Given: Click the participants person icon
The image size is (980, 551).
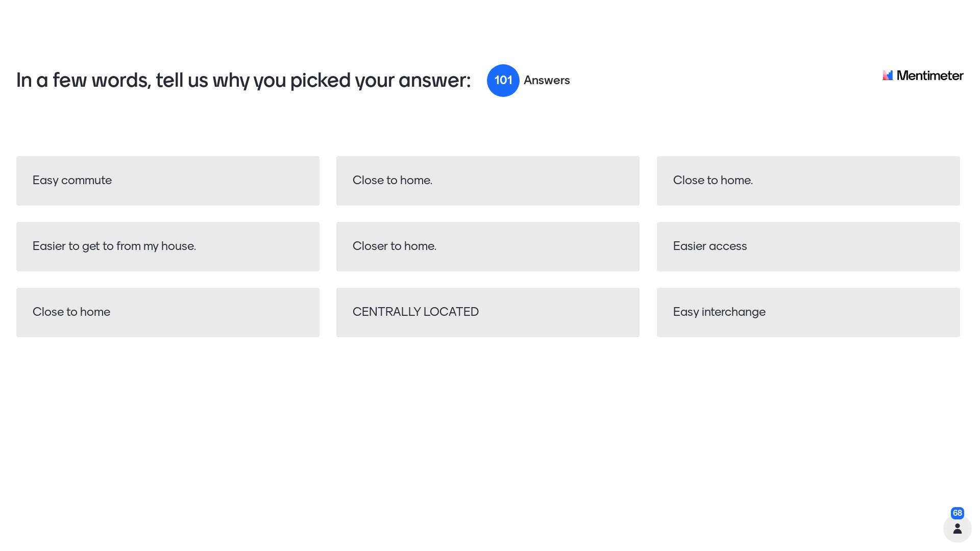Looking at the screenshot, I should pyautogui.click(x=957, y=529).
